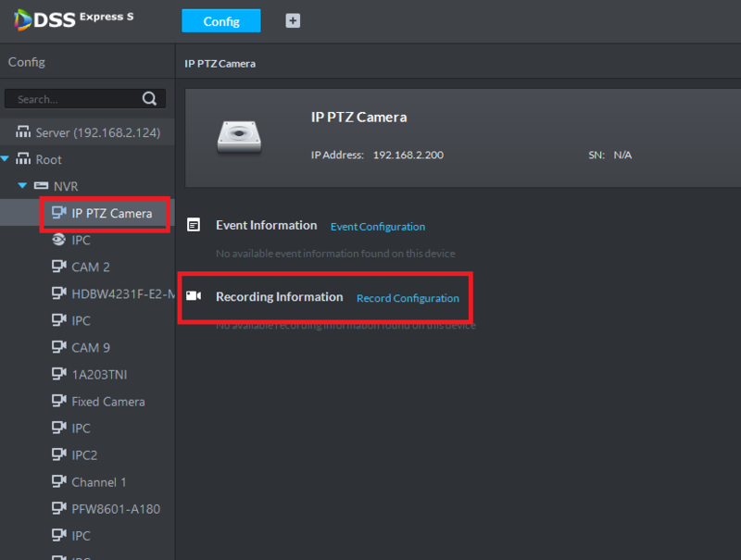Select PFW8601-A180 channel
Viewport: 741px width, 560px height.
[116, 509]
